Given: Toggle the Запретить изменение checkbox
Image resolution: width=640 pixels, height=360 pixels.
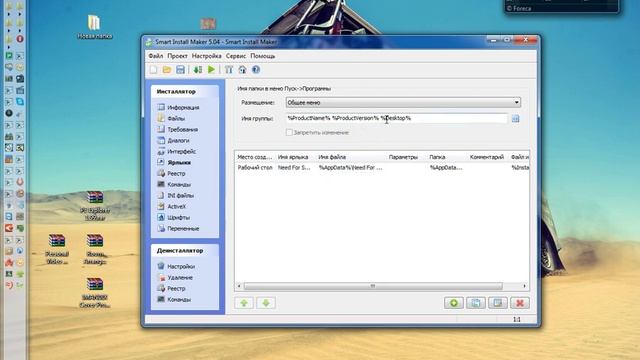Looking at the screenshot, I should pyautogui.click(x=289, y=132).
